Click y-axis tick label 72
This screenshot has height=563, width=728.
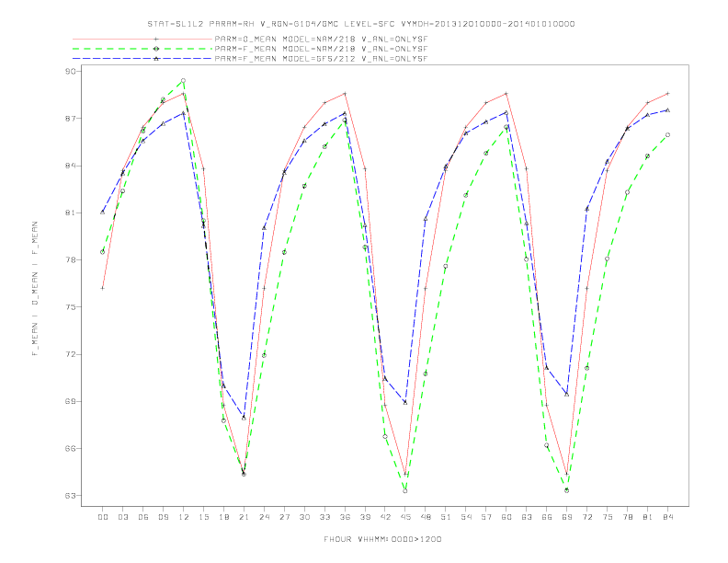coord(72,354)
